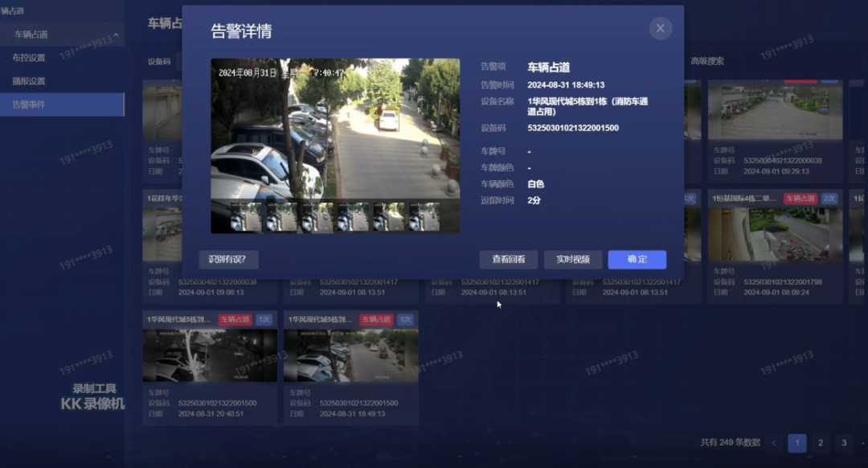Click the 识别有误? button
Screen dimensions: 868x468
[228, 259]
